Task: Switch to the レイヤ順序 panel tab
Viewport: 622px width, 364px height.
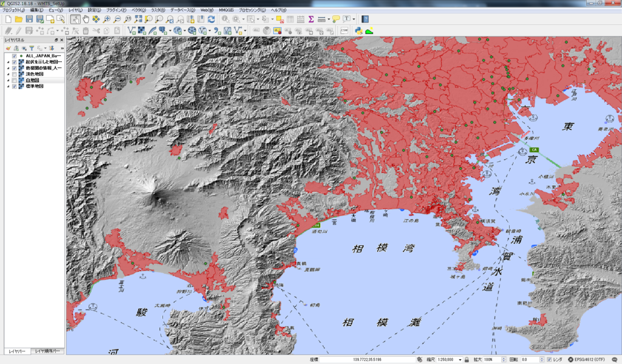Action: 47,351
